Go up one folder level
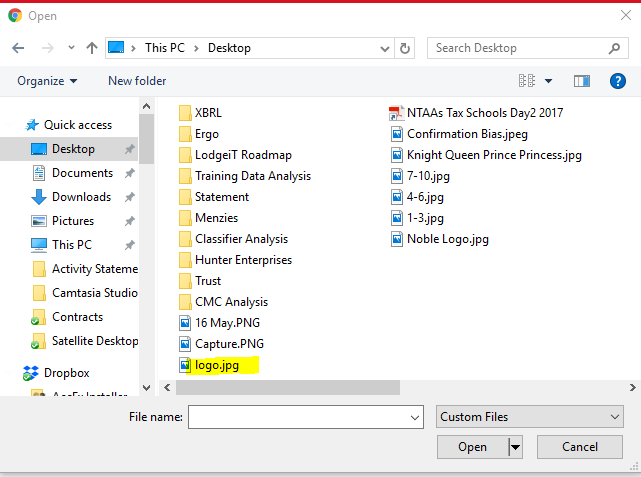This screenshot has height=477, width=641. click(x=92, y=48)
